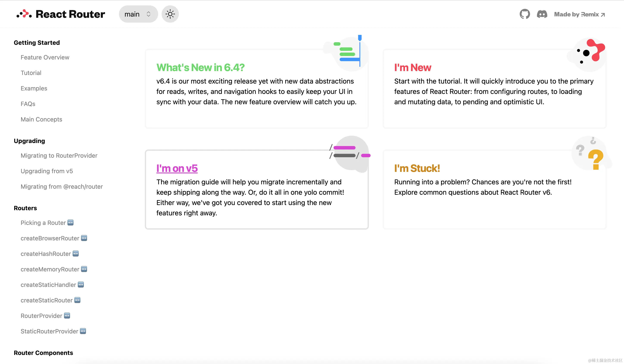Screen dimensions: 624x364
Task: Open the I'm on v5 heading link
Action: 177,168
